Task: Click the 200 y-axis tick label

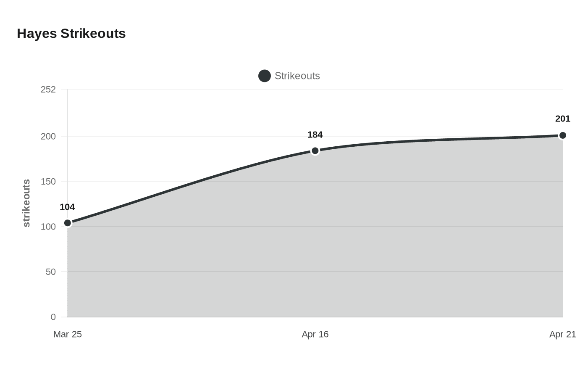Action: [x=48, y=136]
